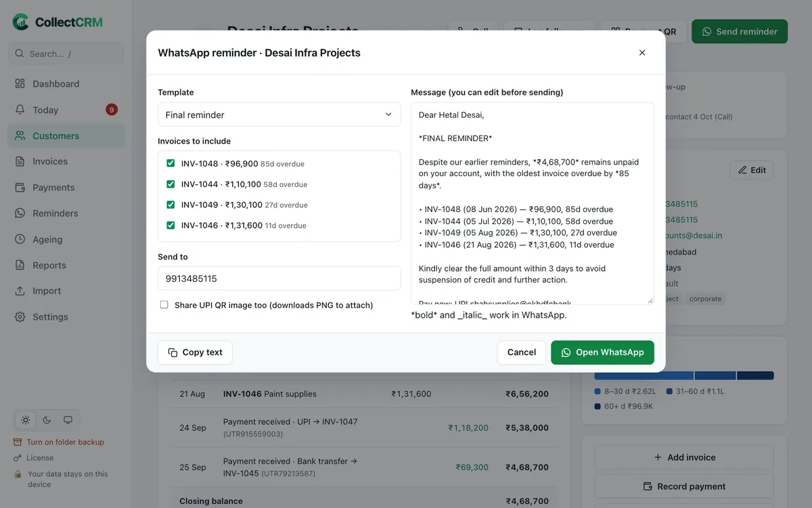Click the Open WhatsApp button
The height and width of the screenshot is (508, 812).
coord(602,352)
